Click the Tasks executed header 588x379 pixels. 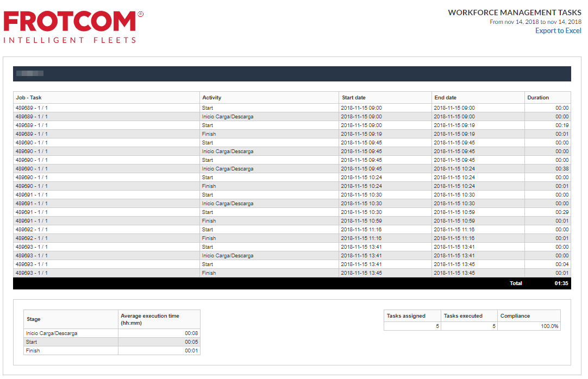(x=463, y=316)
